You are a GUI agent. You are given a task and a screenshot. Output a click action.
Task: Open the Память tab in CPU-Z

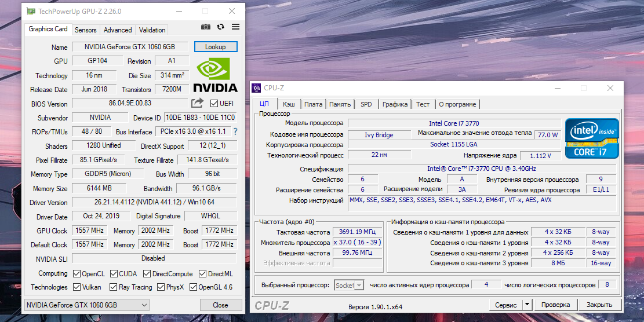[340, 104]
